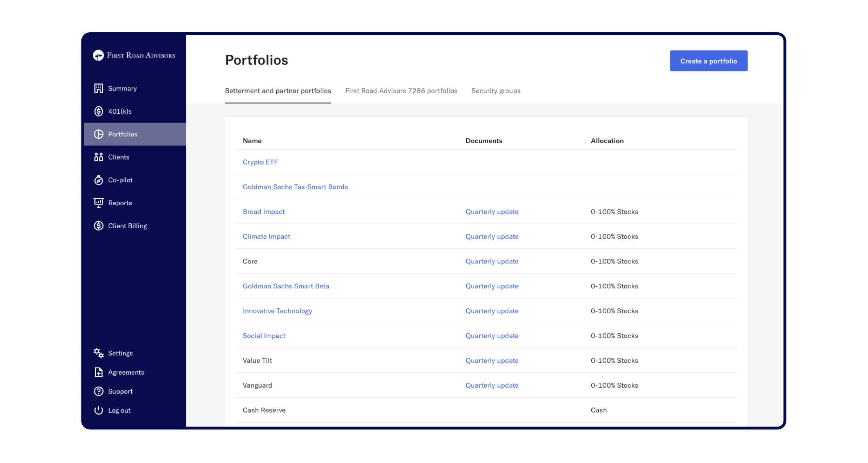Open Climate Impact's Quarterly update

click(x=492, y=237)
